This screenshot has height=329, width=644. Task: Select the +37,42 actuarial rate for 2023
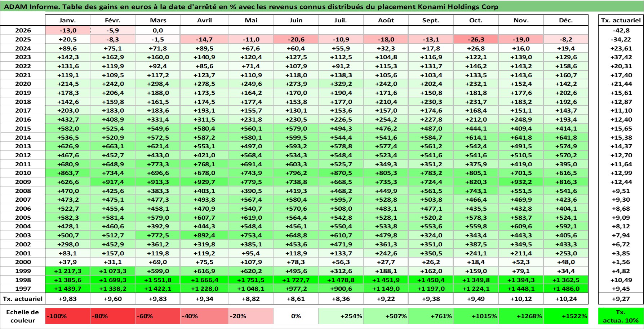621,57
